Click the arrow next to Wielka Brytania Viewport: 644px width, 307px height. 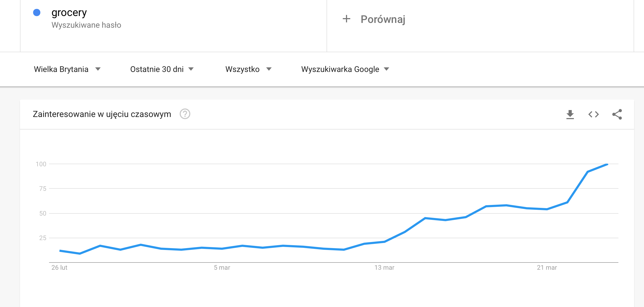(98, 69)
